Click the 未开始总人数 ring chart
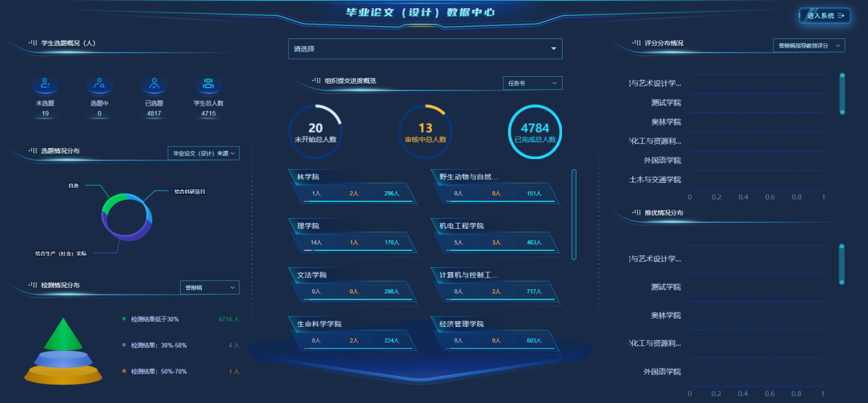Viewport: 868px width, 403px height. pyautogui.click(x=315, y=132)
